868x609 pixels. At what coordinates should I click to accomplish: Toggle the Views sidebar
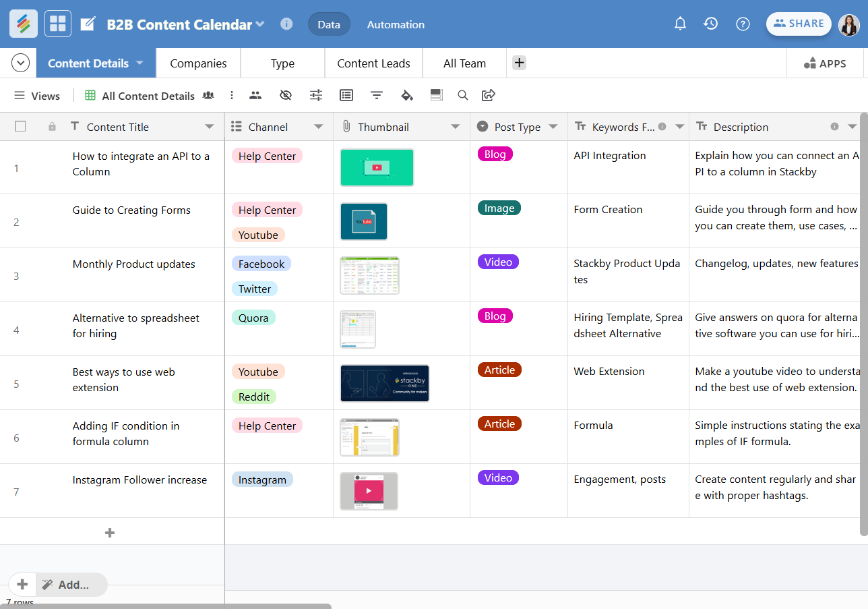[37, 96]
